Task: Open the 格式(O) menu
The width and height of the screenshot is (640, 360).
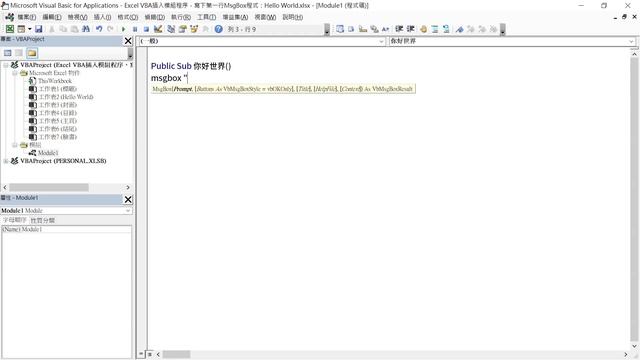Action: click(x=128, y=17)
